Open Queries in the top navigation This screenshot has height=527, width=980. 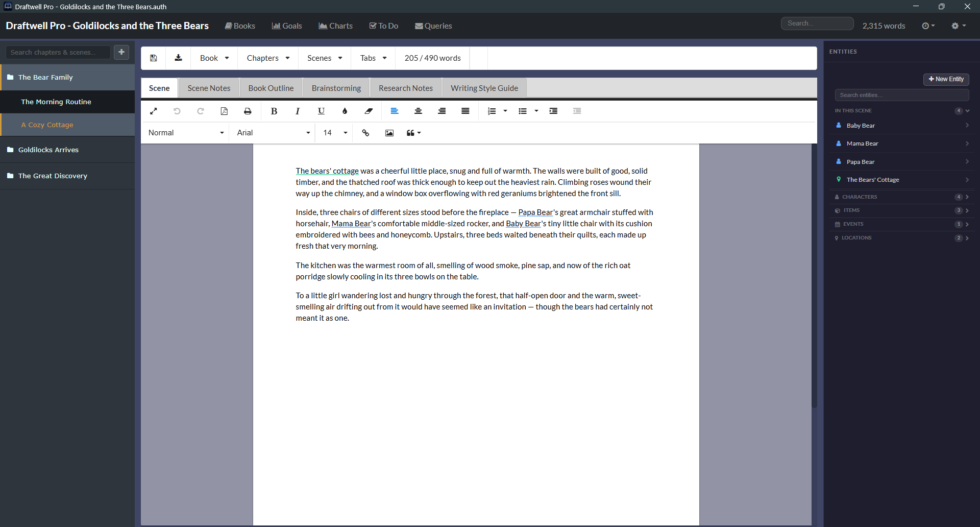coord(433,26)
